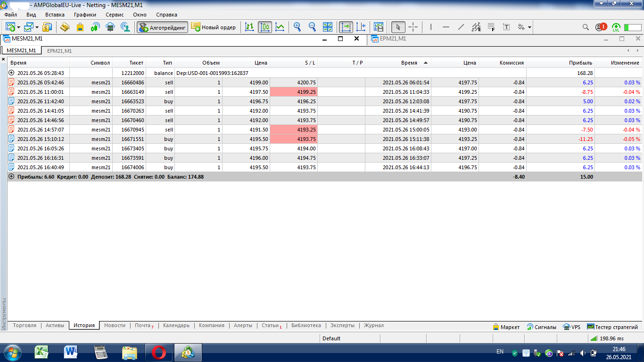The width and height of the screenshot is (644, 362).
Task: Sort history by the Символ column header
Action: point(91,63)
